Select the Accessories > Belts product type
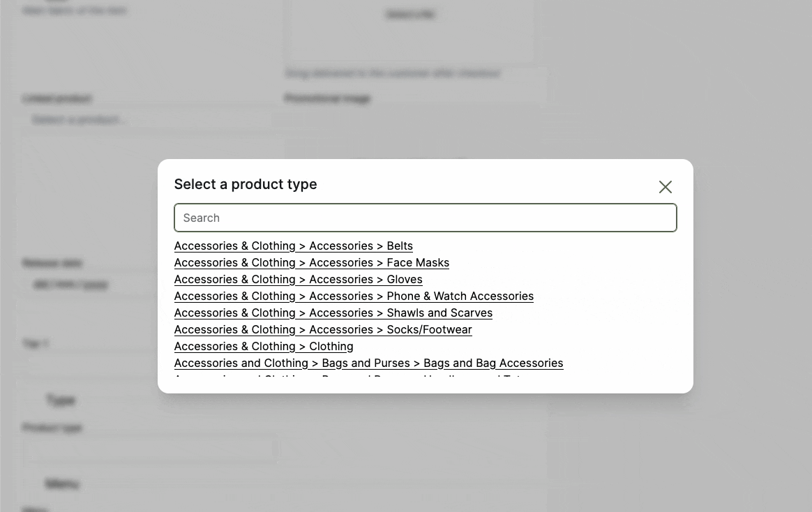 [293, 246]
